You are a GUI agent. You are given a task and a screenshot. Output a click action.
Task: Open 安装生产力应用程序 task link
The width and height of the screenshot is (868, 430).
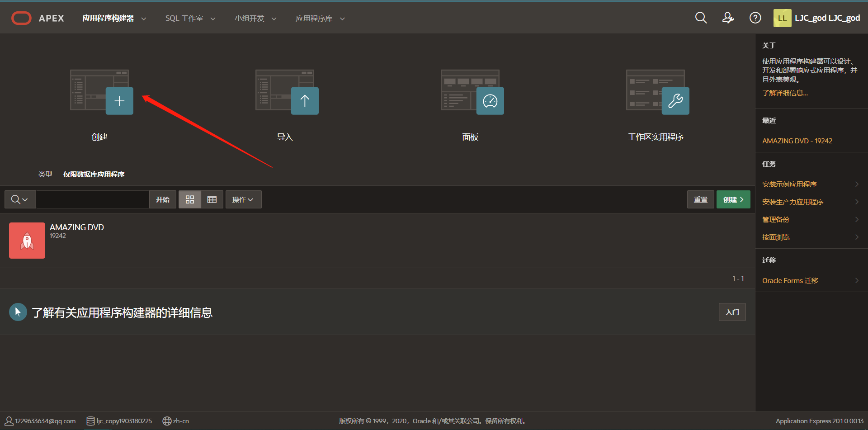coord(793,202)
